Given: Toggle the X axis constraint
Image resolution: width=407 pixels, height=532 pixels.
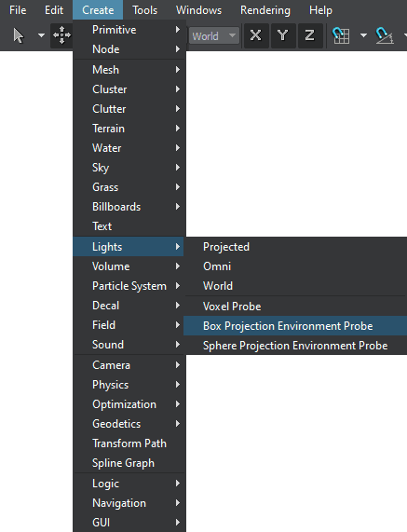Looking at the screenshot, I should 256,35.
